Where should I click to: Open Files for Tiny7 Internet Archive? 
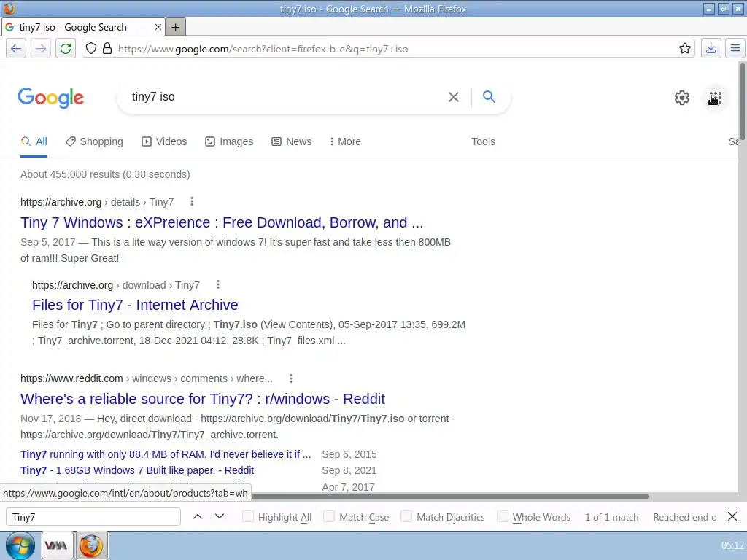pos(135,305)
